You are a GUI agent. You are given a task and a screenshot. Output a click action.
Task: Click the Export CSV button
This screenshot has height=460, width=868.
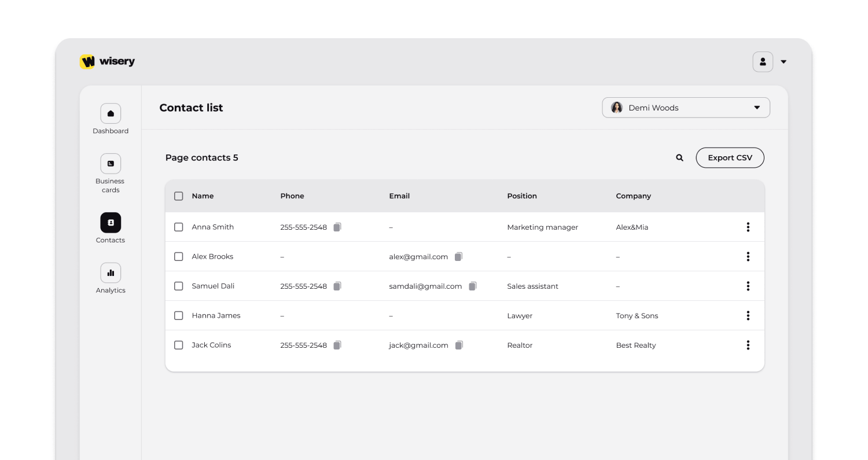pyautogui.click(x=730, y=158)
